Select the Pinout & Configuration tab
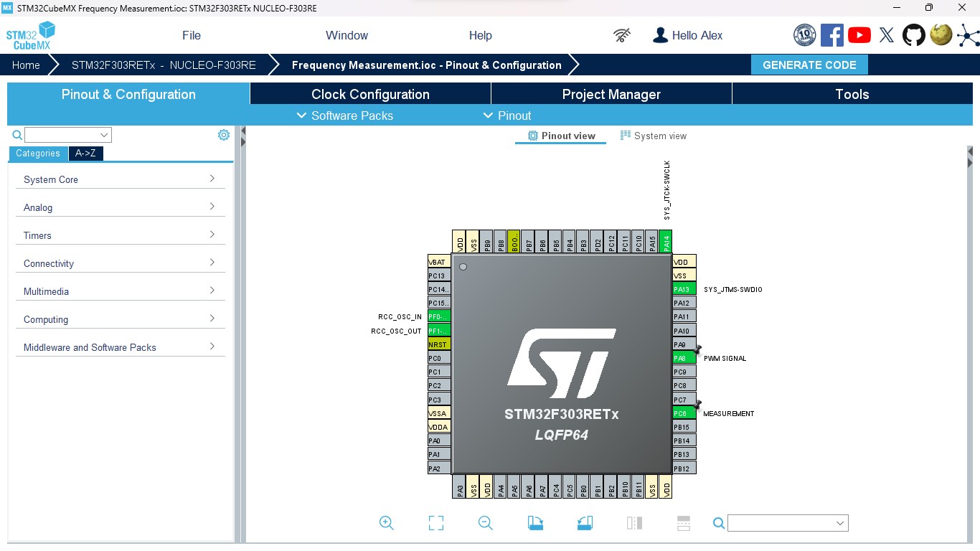 128,94
